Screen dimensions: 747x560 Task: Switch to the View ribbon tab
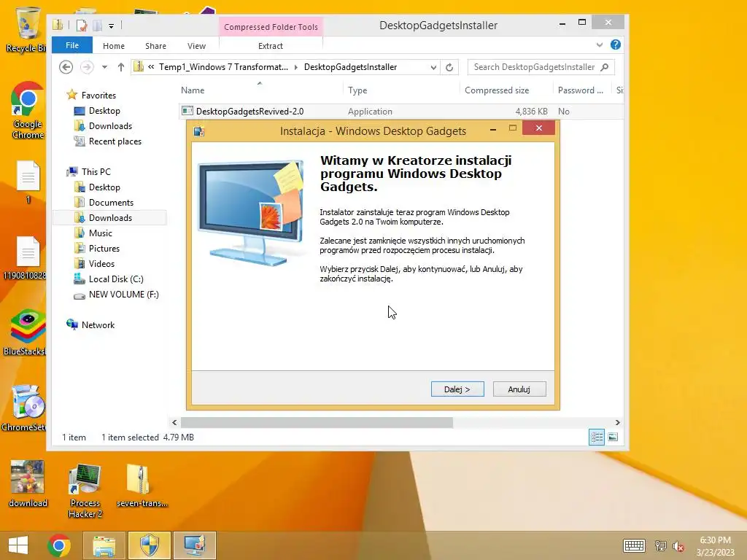(196, 46)
